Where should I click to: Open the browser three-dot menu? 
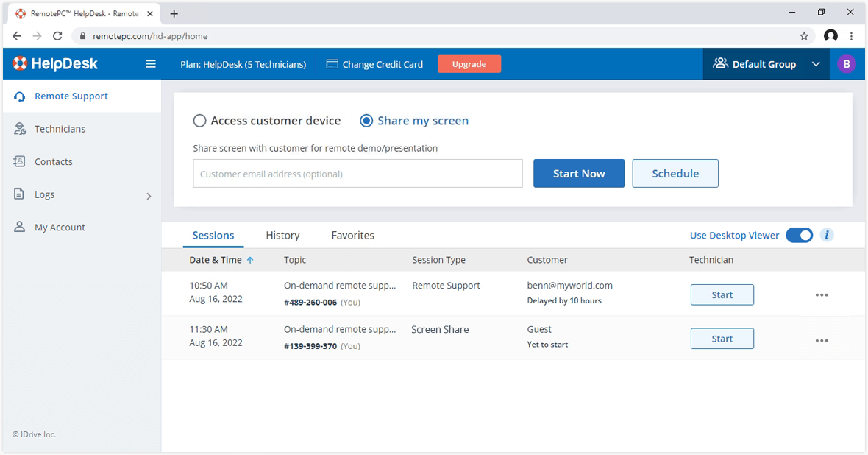click(851, 36)
